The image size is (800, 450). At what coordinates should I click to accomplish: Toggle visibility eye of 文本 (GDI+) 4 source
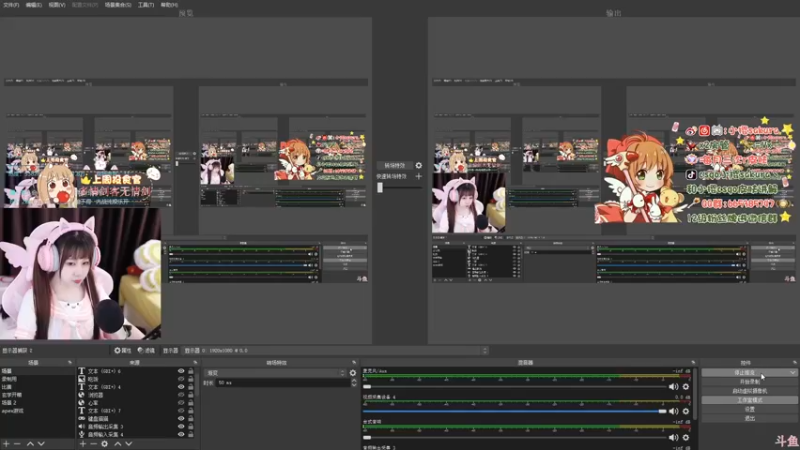pyautogui.click(x=181, y=387)
